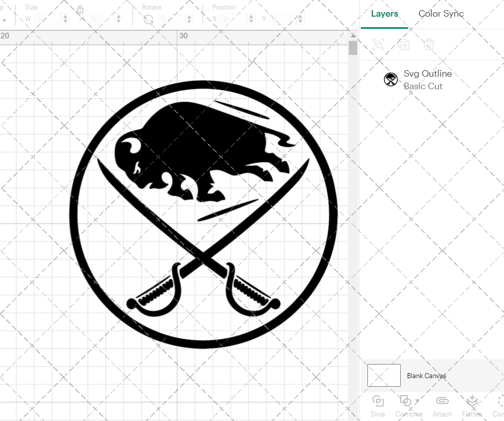Click the Flatten tool
504x421 pixels.
point(472,406)
